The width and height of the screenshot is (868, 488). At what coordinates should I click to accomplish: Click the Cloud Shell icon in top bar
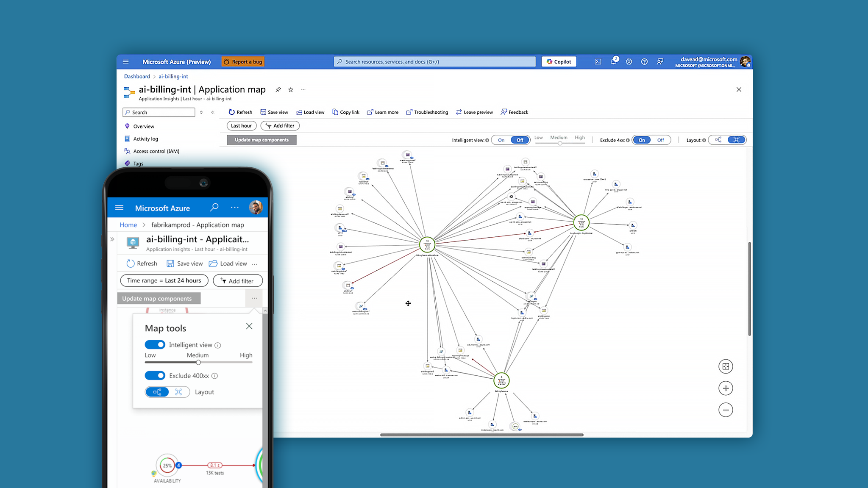(x=598, y=62)
